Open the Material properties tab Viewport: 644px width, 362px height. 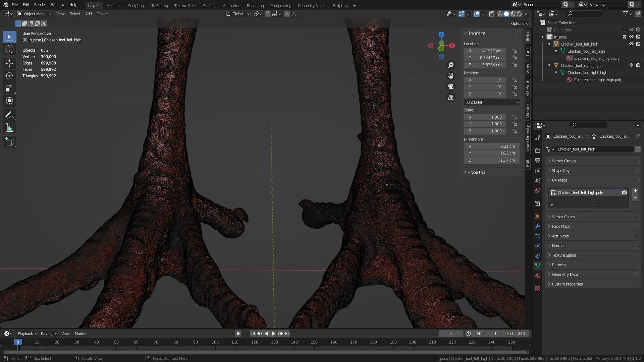[538, 276]
